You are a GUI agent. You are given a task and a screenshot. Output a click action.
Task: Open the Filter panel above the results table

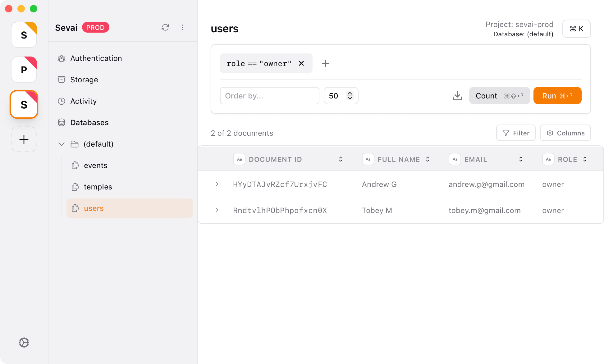tap(516, 133)
